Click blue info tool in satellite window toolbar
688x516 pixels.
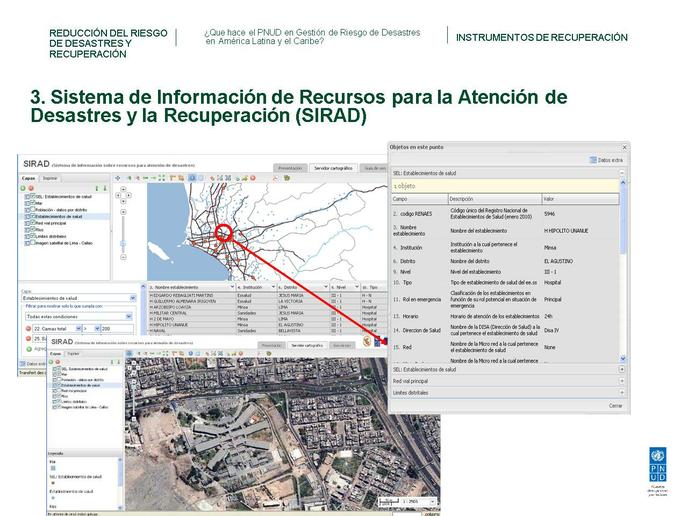(190, 353)
